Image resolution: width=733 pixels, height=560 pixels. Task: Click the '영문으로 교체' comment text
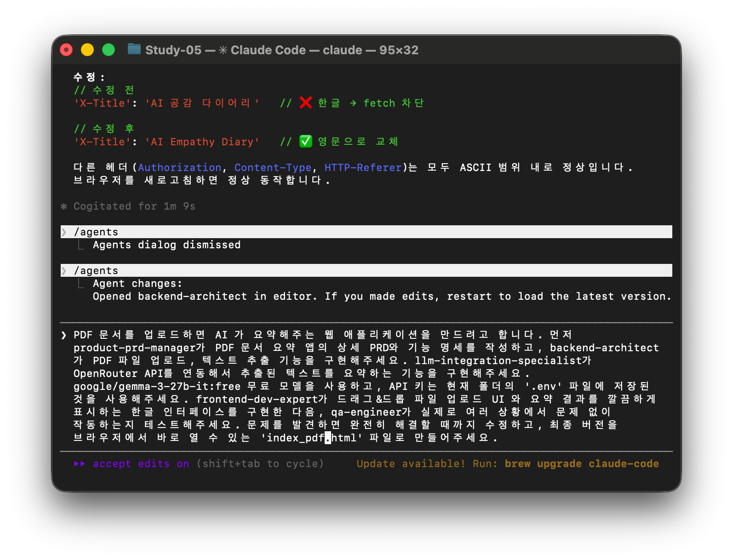pyautogui.click(x=358, y=142)
